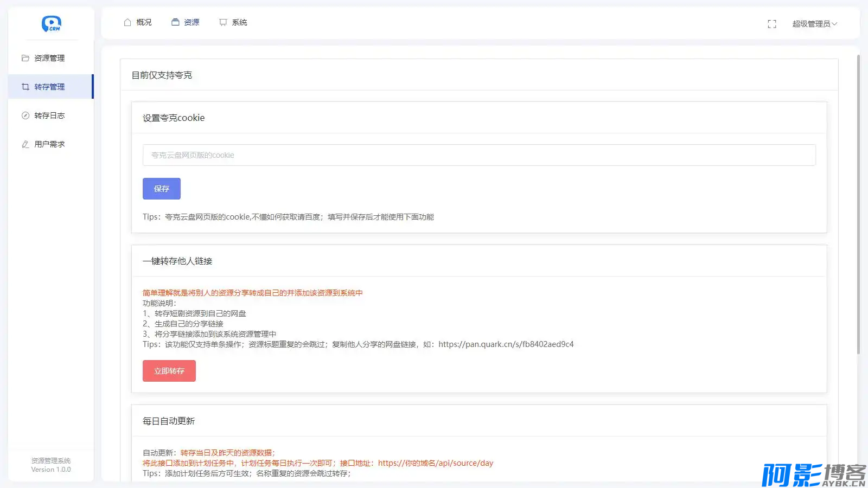Click the folder icon for 资源管理
Screen dimensions: 868x488
[25, 58]
